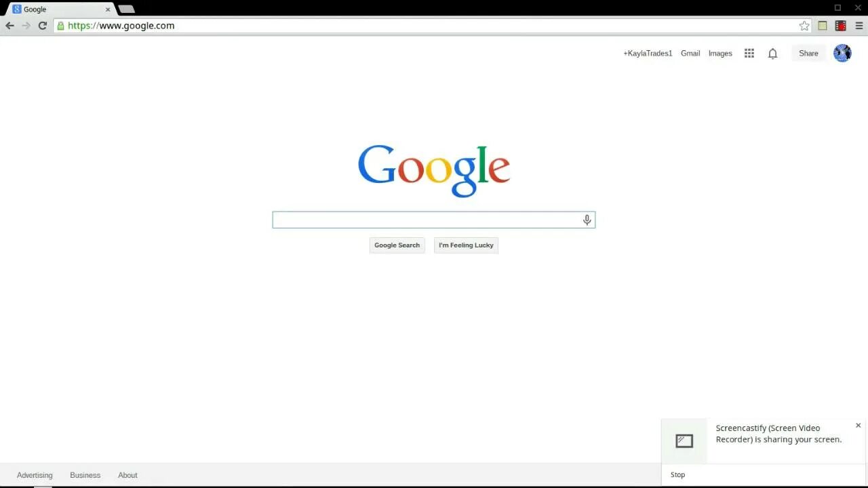
Task: Maximize the browser window
Action: [838, 7]
